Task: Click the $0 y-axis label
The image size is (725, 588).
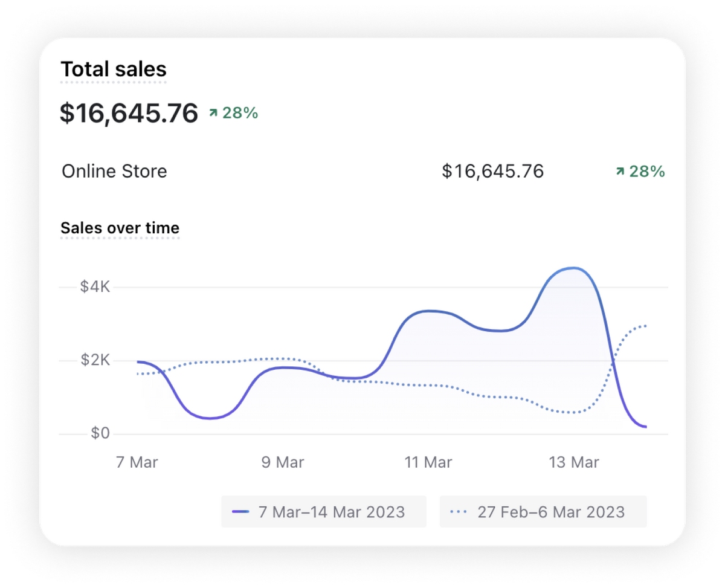Action: tap(100, 433)
